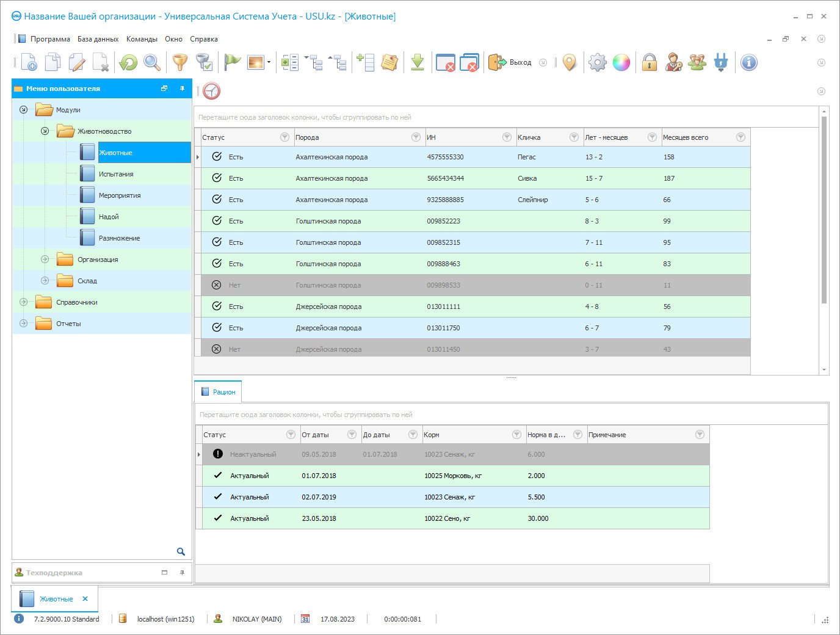Click the green flag toolbar icon
The height and width of the screenshot is (635, 840).
point(232,62)
